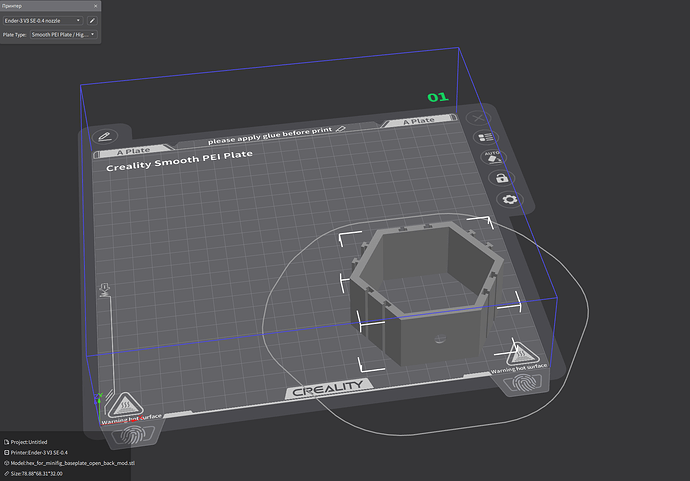The image size is (690, 481).
Task: Click the plate layout list icon
Action: pos(486,137)
